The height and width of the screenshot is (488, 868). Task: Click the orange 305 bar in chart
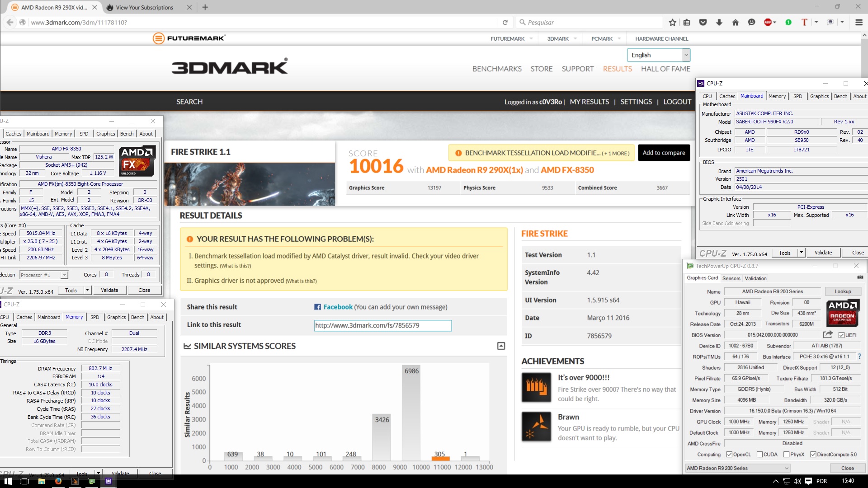(441, 458)
